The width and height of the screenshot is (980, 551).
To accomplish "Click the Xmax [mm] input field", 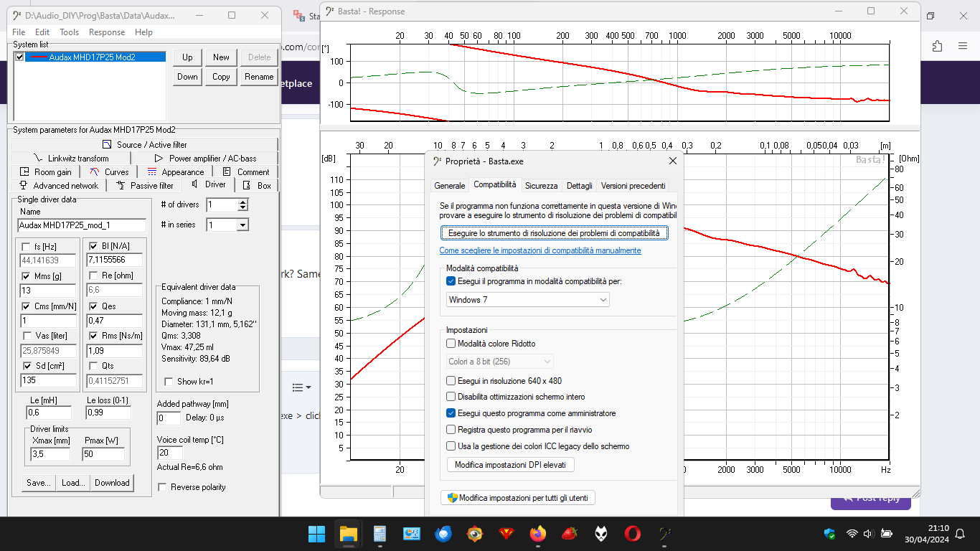I will pos(50,454).
